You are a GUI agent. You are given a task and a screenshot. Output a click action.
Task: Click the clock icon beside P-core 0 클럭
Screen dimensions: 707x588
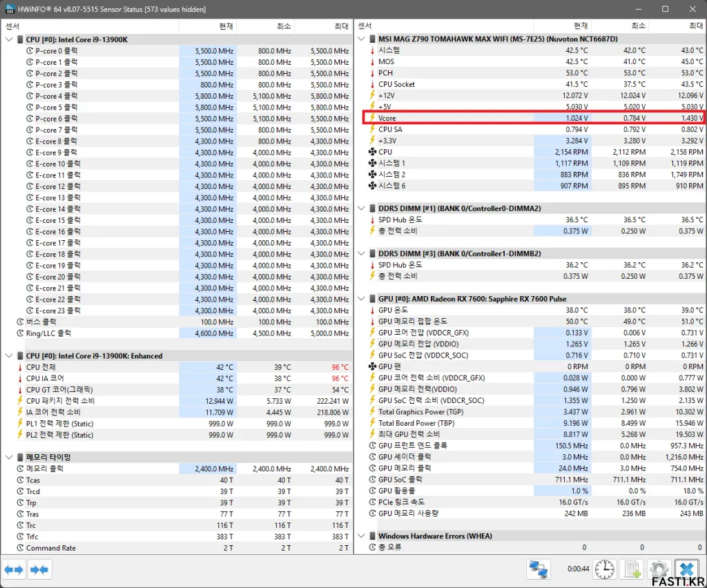click(x=30, y=51)
